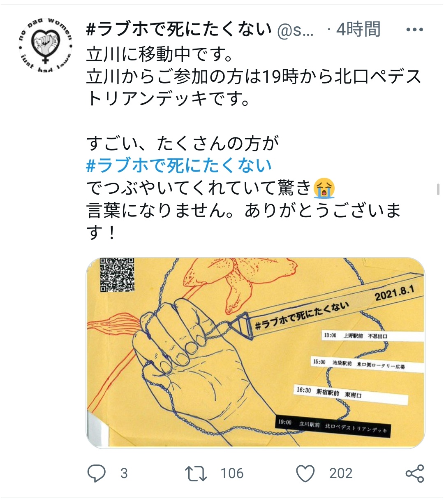Click the reply count 3
The image size is (444, 504).
tap(124, 474)
